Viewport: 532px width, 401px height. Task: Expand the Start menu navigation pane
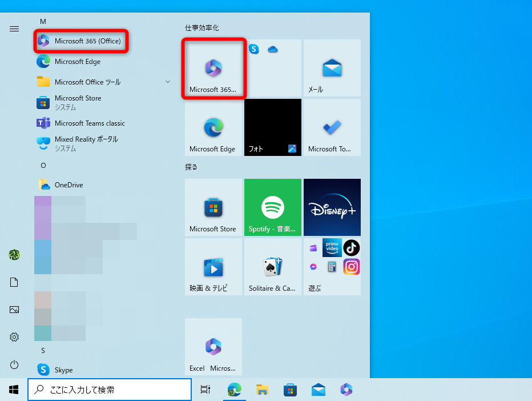tap(14, 29)
